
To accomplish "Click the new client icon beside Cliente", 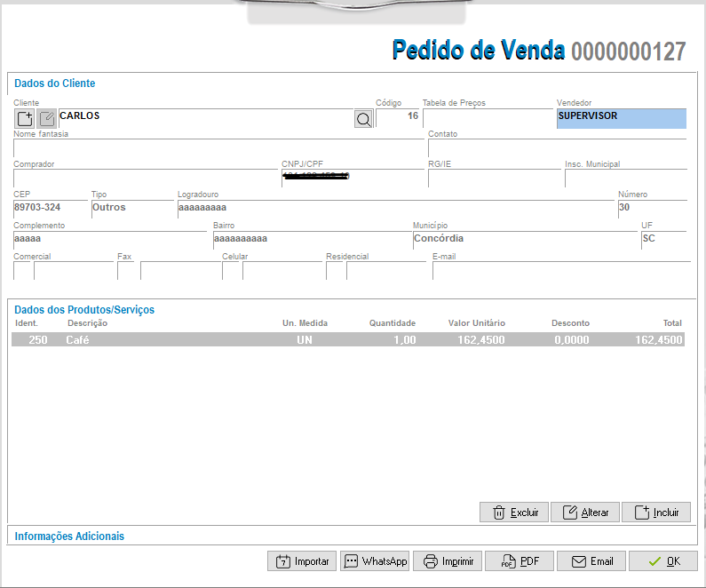I will tap(25, 118).
